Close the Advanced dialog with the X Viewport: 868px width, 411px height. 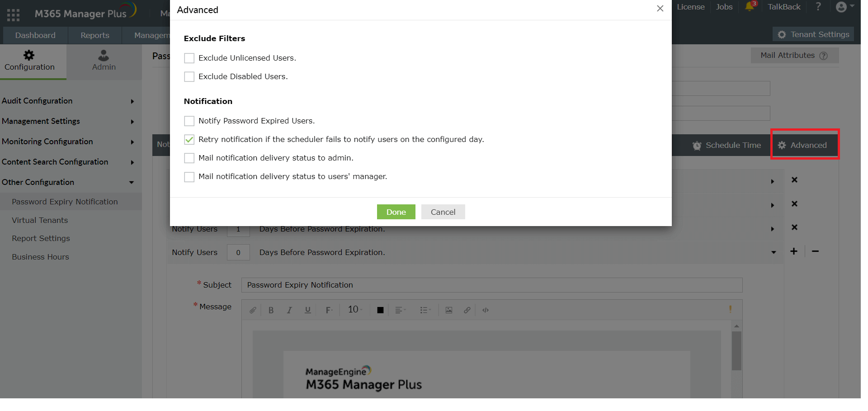[x=660, y=9]
